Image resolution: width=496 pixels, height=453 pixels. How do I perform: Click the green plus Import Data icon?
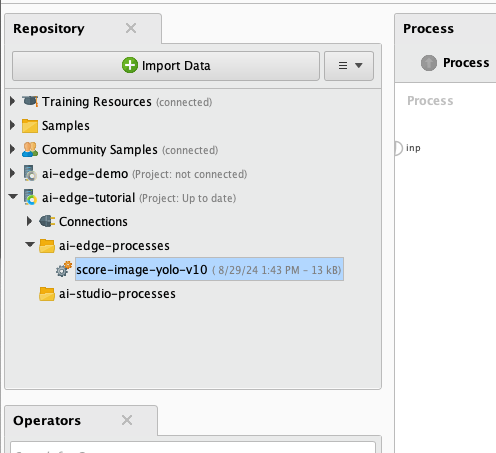pyautogui.click(x=130, y=65)
